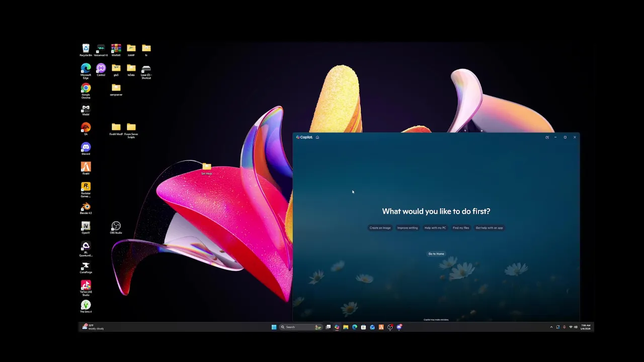Select the txData folder on desktop
Viewport: 644px width, 362px height.
coord(131,70)
